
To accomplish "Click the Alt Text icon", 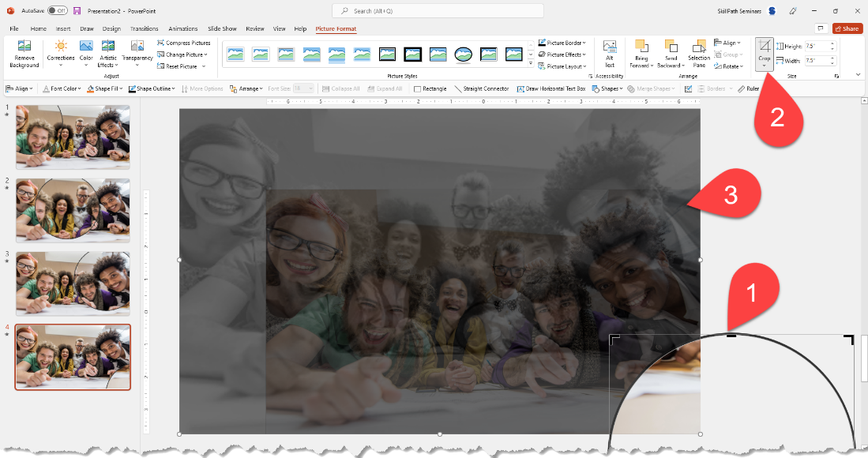I will point(610,54).
